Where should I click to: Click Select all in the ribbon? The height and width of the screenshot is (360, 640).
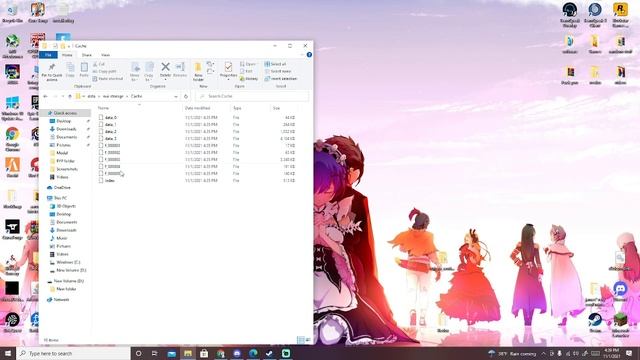276,64
